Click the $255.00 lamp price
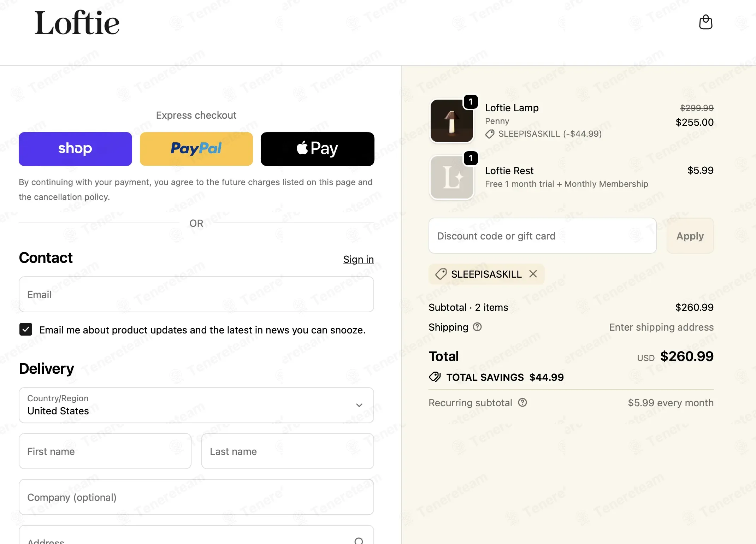Image resolution: width=756 pixels, height=544 pixels. [695, 122]
